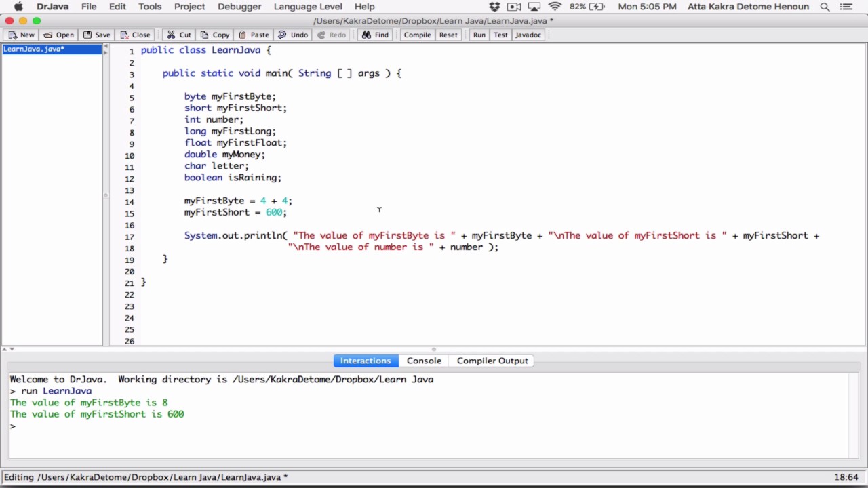Open the Project menu

[x=189, y=7]
